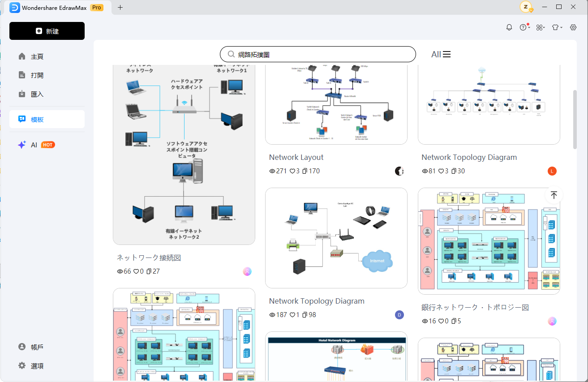
Task: Select 匯入 in the sidebar
Action: [37, 94]
